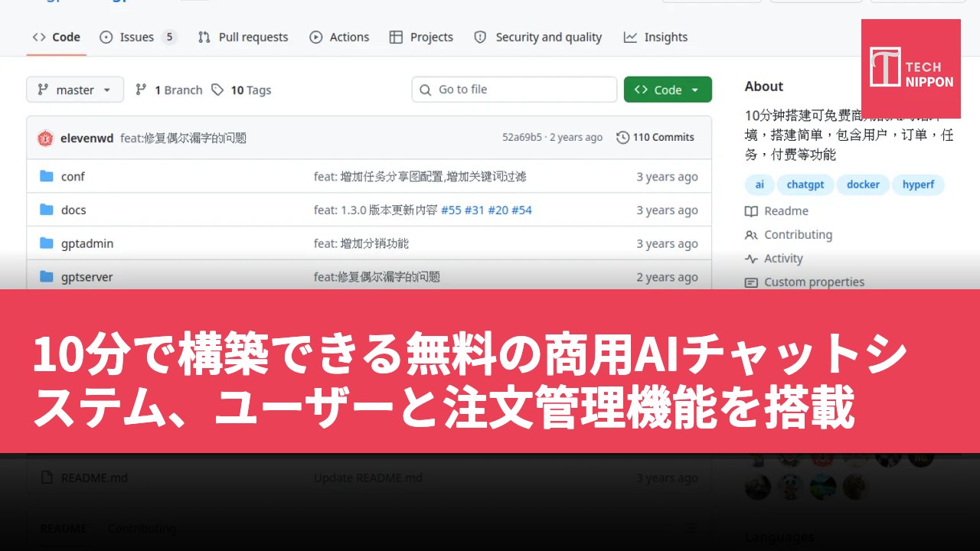The width and height of the screenshot is (980, 551).
Task: Expand the green Code dropdown button
Action: click(668, 90)
